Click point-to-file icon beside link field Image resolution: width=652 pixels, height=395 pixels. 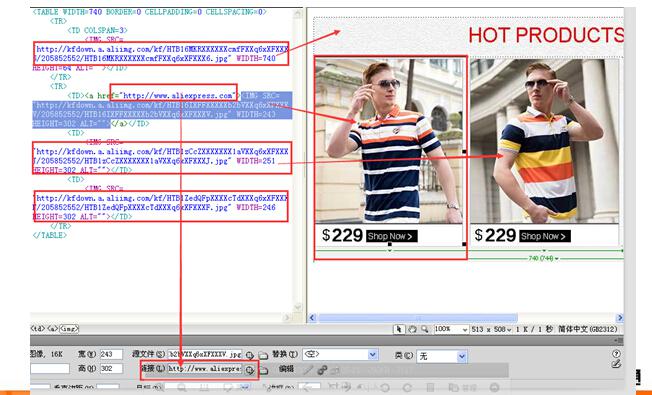coord(249,370)
